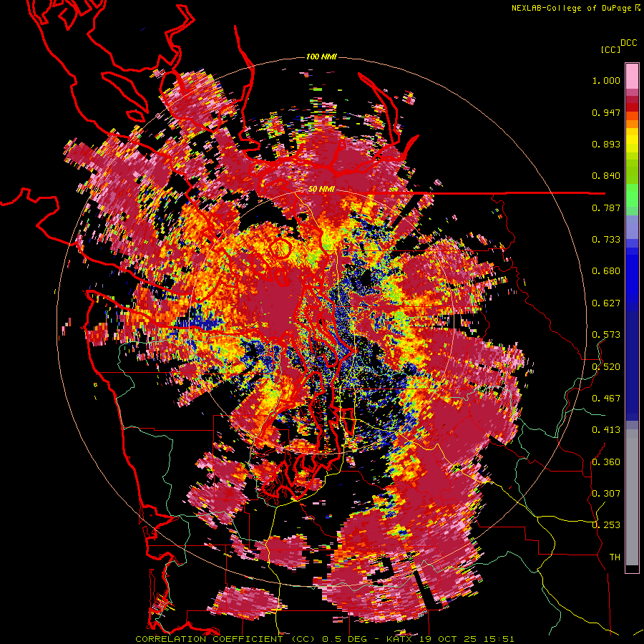Select the 0.360 legend value

606,462
